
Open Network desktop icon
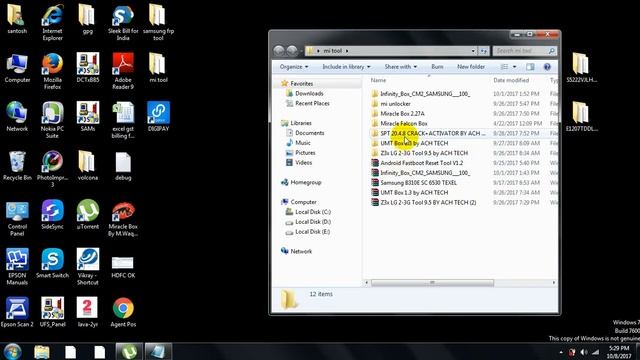click(x=17, y=117)
